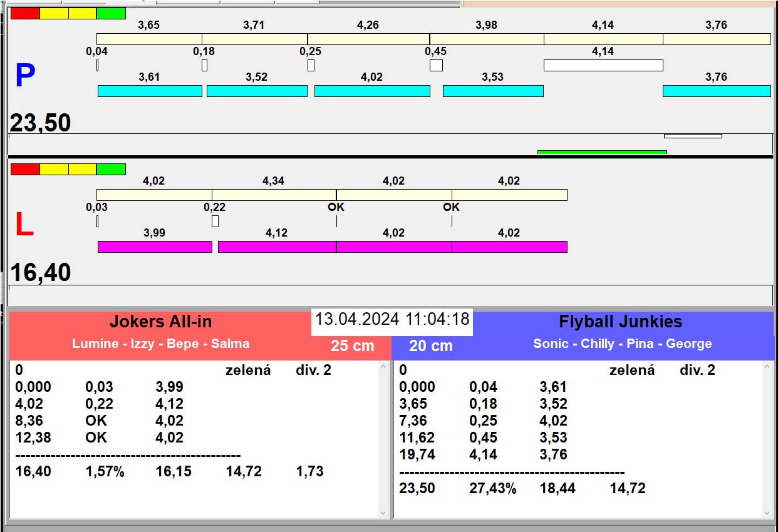Click 1,57% in the Jokers results
The width and height of the screenshot is (778, 532).
105,471
